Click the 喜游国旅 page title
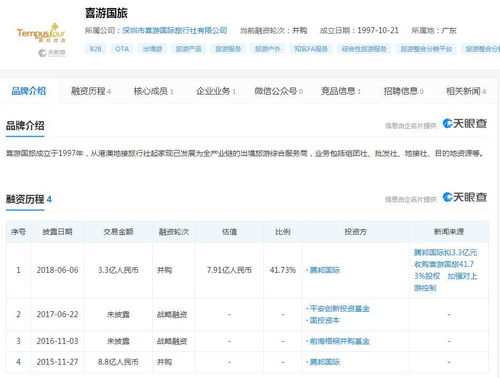500x378 pixels. coord(106,13)
